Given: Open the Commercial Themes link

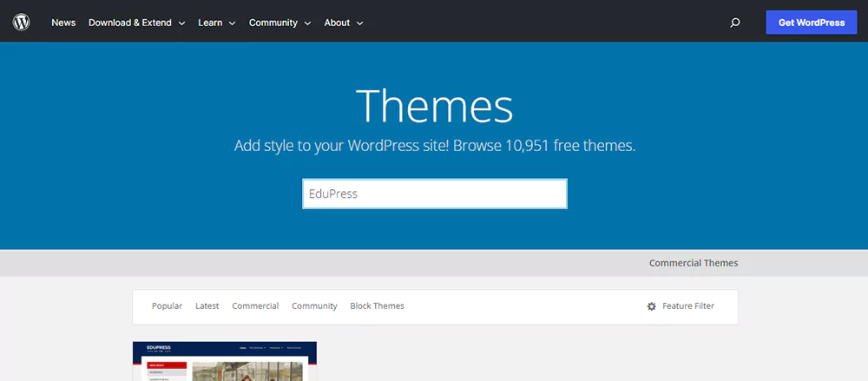Looking at the screenshot, I should tap(694, 263).
